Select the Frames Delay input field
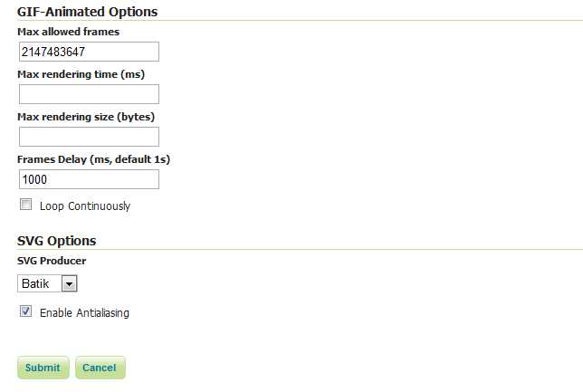Image resolution: width=583 pixels, height=392 pixels. tap(89, 179)
